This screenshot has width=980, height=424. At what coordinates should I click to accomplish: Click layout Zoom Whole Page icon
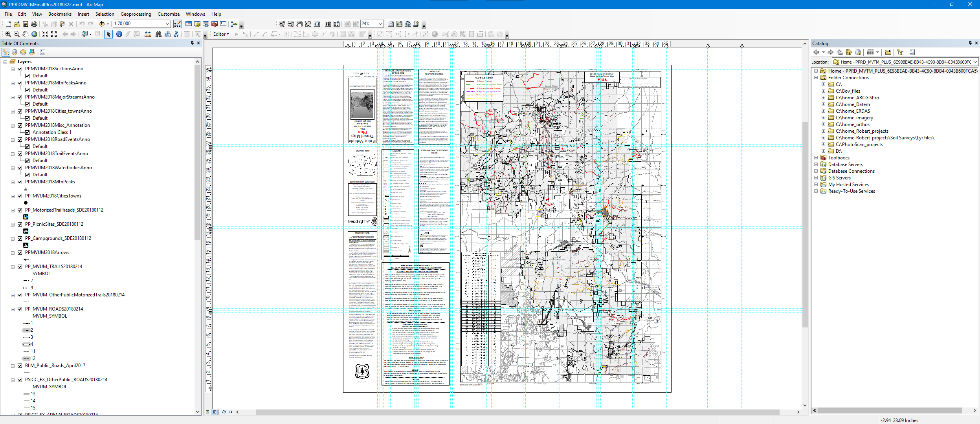coord(308,24)
